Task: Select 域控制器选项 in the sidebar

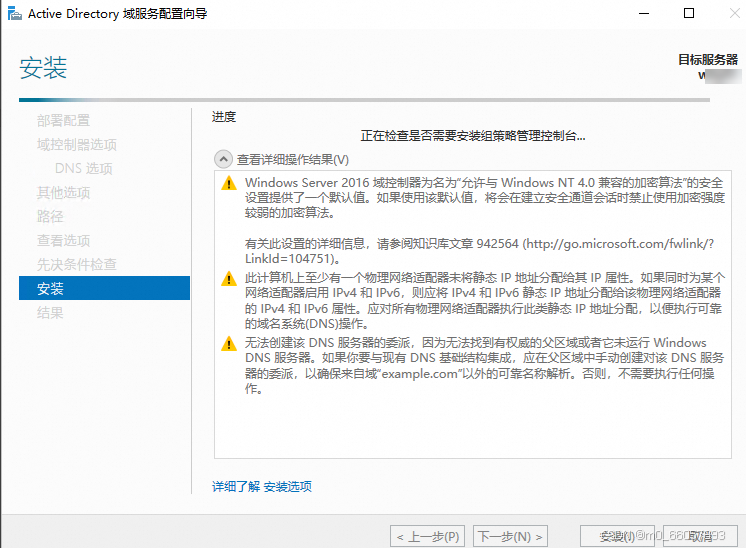Action: (x=77, y=144)
